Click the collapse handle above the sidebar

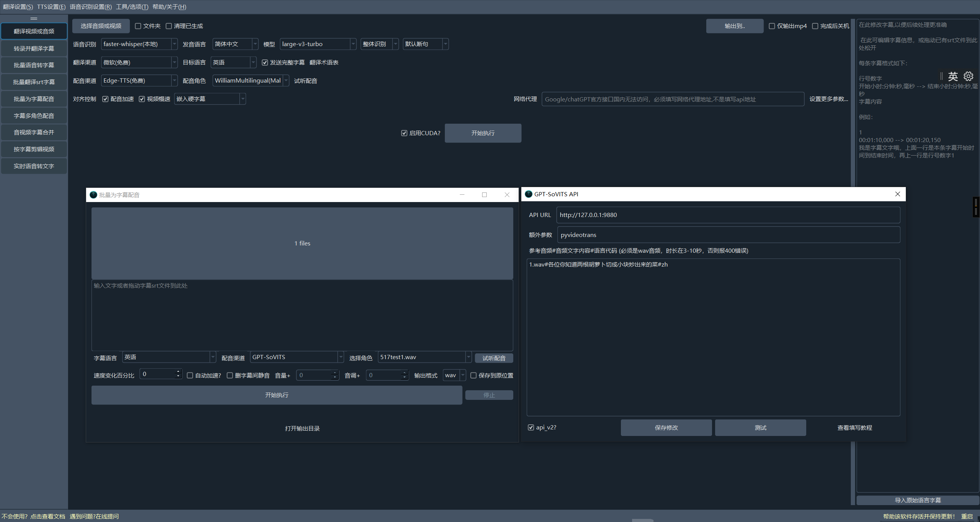(34, 18)
